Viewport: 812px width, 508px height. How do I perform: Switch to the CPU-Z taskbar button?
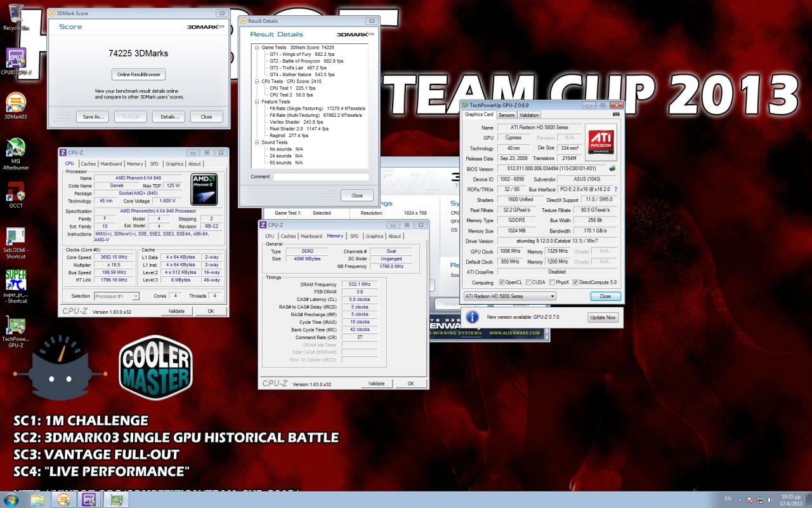click(89, 500)
